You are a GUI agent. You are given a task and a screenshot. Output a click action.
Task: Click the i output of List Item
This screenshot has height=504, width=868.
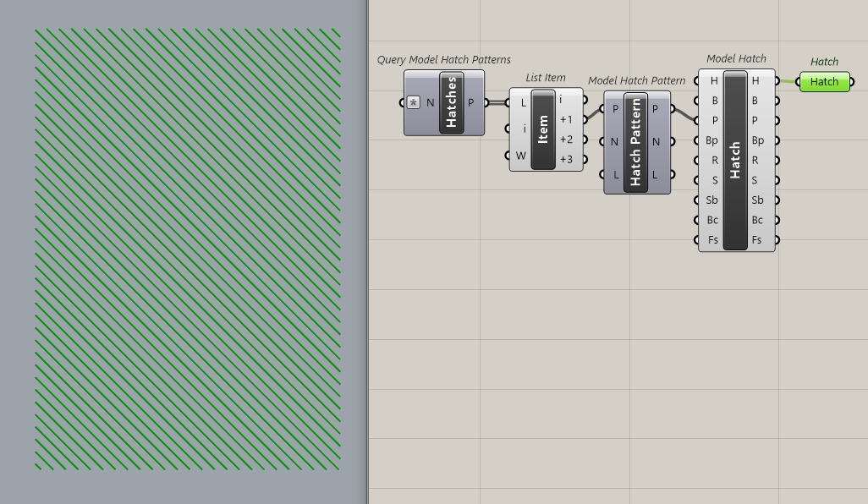pyautogui.click(x=561, y=100)
